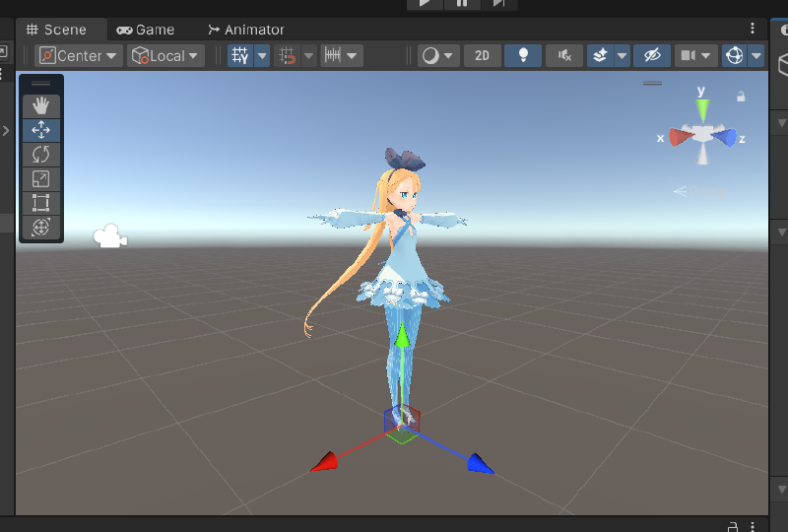788x532 pixels.
Task: Select the Move tool
Action: click(x=41, y=130)
